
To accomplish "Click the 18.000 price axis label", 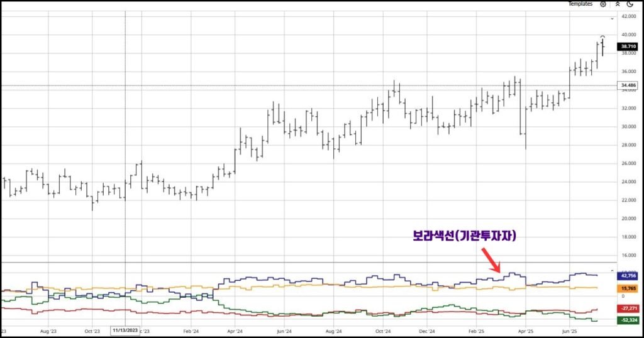I will [629, 237].
